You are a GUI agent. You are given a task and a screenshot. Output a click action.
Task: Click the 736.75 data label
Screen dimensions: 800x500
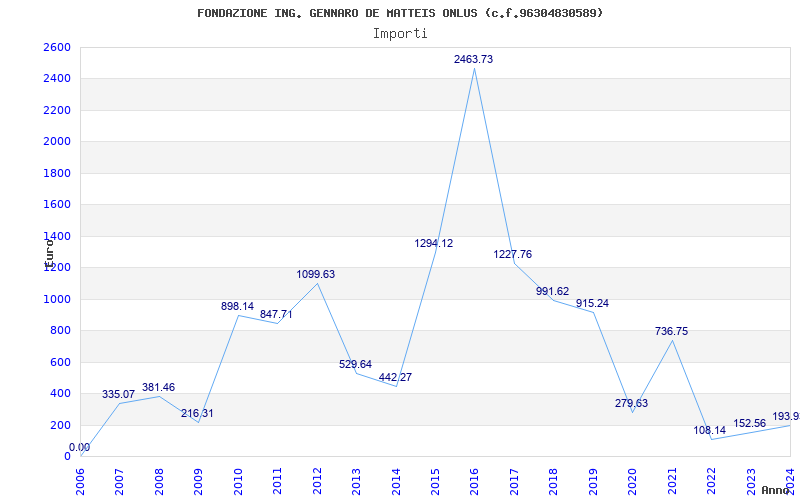[671, 332]
